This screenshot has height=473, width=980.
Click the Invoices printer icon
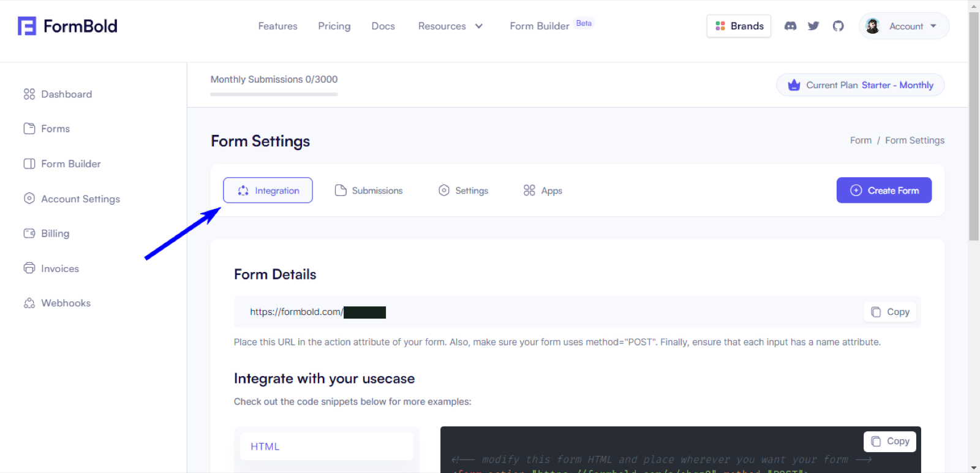click(29, 268)
